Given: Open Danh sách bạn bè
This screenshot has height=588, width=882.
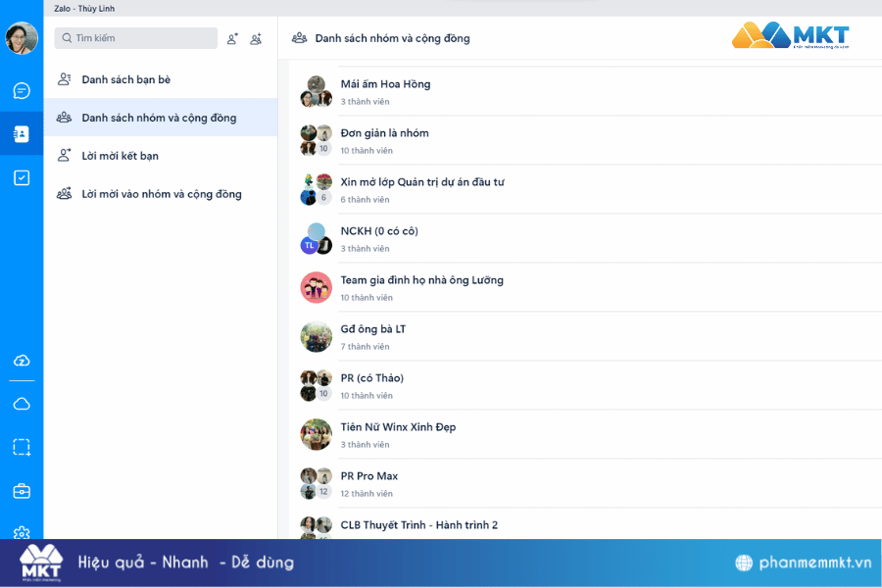Looking at the screenshot, I should pos(161,79).
